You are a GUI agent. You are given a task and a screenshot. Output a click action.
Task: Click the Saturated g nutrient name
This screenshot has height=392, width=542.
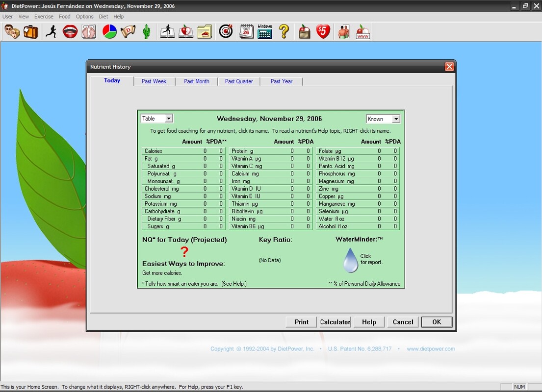161,166
